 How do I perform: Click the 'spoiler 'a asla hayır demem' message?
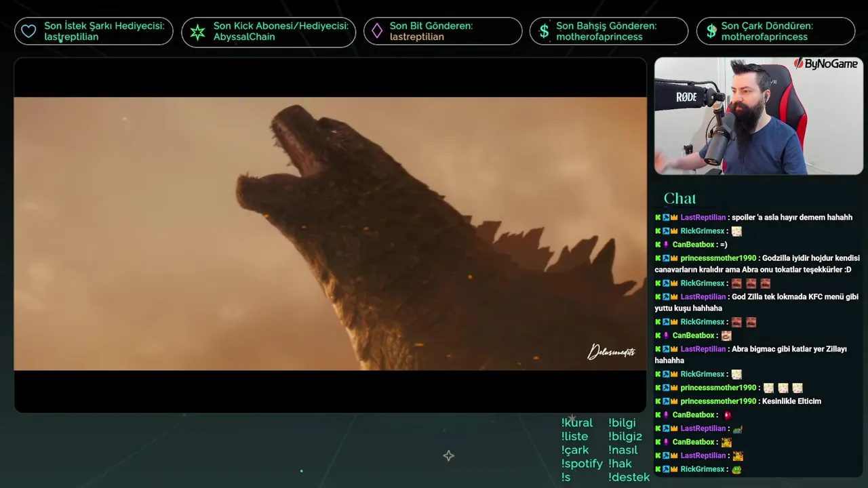coord(753,218)
